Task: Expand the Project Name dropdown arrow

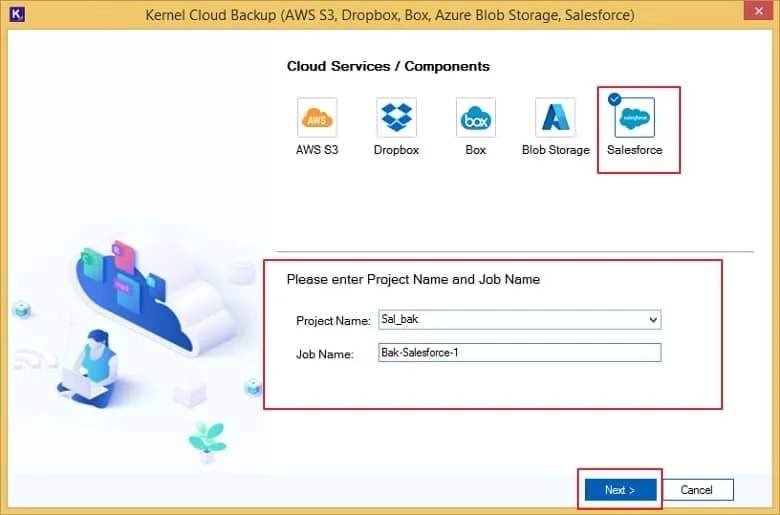Action: point(653,319)
